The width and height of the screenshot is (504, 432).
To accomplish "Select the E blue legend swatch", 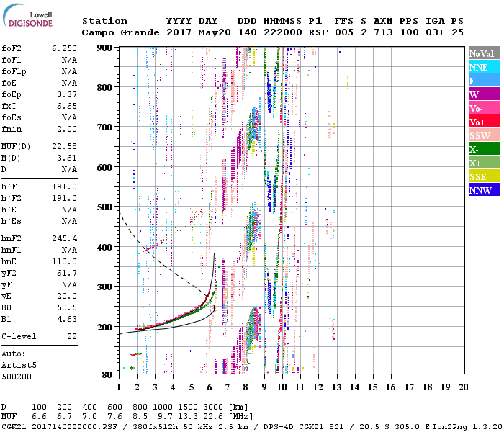I will pyautogui.click(x=484, y=81).
